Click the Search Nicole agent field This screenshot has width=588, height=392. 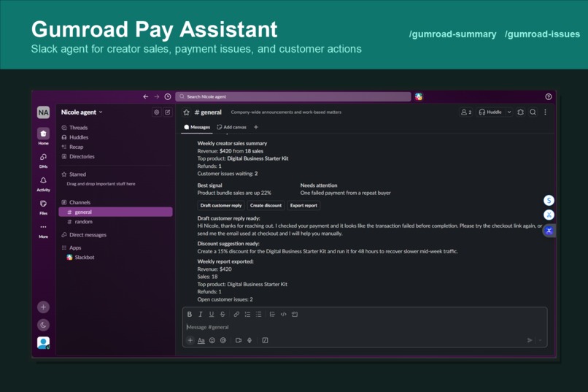pyautogui.click(x=293, y=97)
